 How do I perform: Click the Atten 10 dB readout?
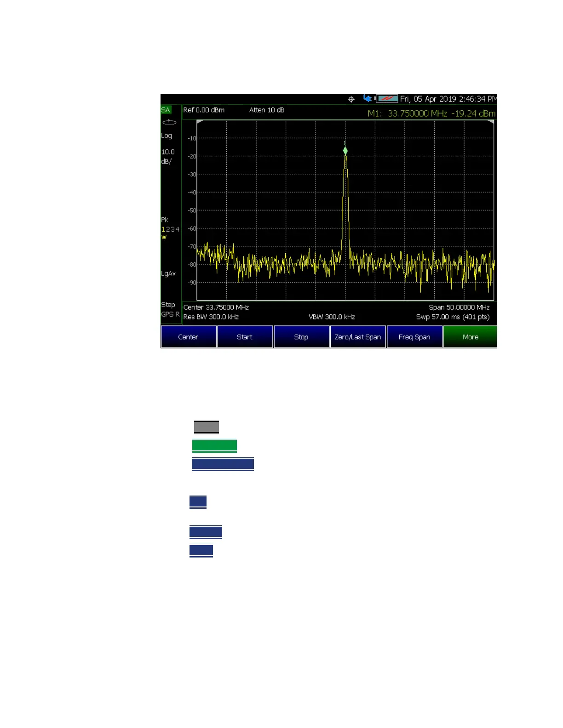pyautogui.click(x=267, y=110)
